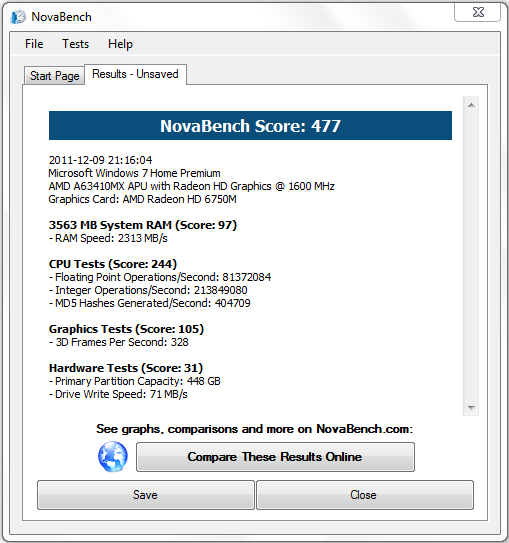Viewport: 509px width, 543px height.
Task: Save the benchmark results
Action: click(x=146, y=495)
